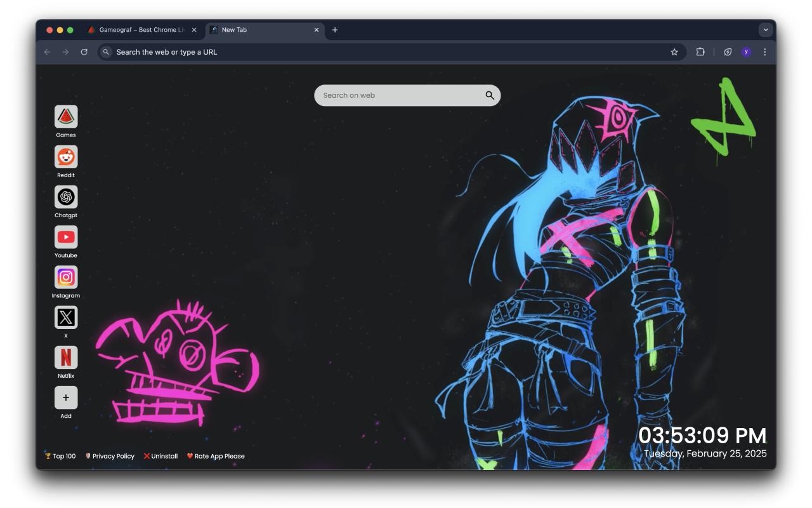Screen dimensions: 812x508
Task: Reload the current page
Action: (84, 52)
